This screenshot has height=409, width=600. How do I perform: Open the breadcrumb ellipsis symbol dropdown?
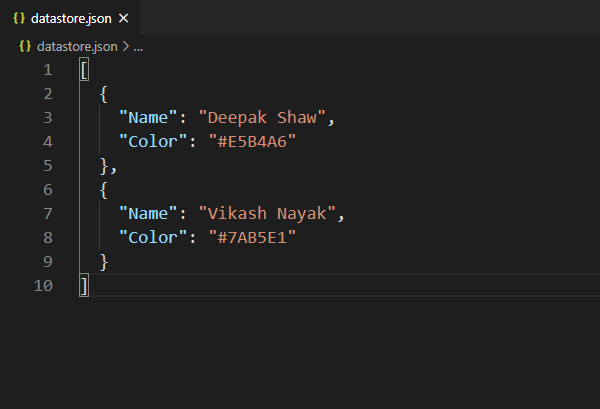pyautogui.click(x=139, y=46)
